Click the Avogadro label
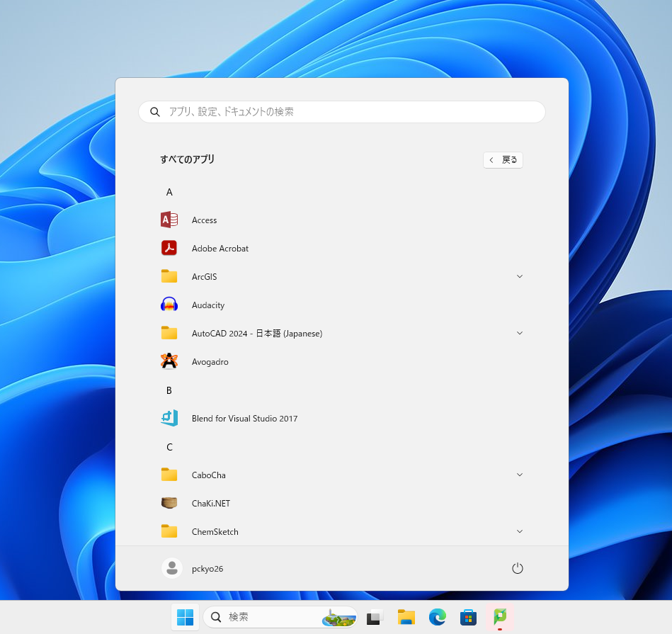 click(210, 362)
